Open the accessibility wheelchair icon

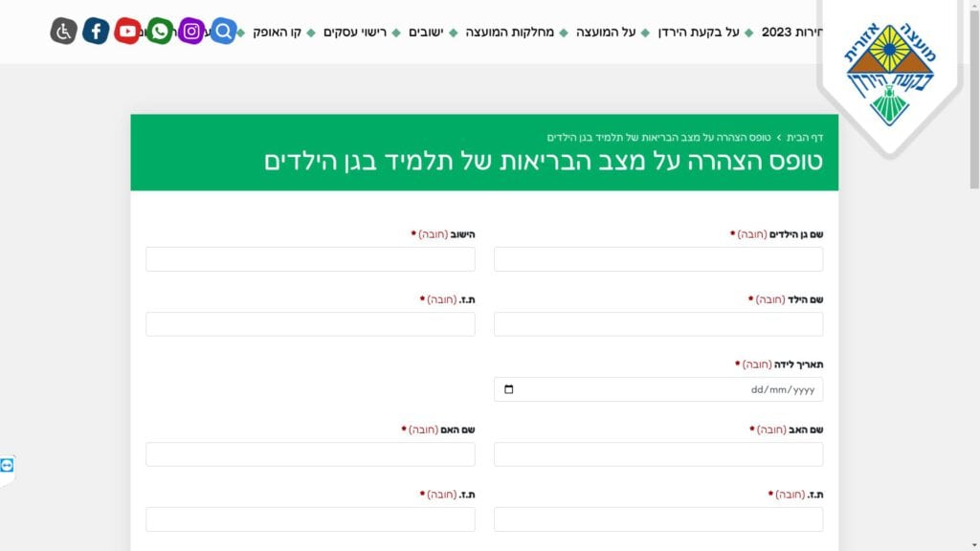(x=63, y=32)
